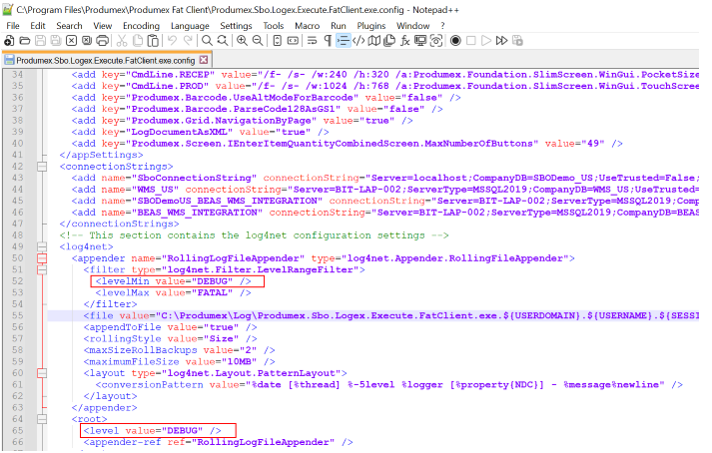Undo last change with toolbar arrow
The height and width of the screenshot is (453, 712).
172,41
